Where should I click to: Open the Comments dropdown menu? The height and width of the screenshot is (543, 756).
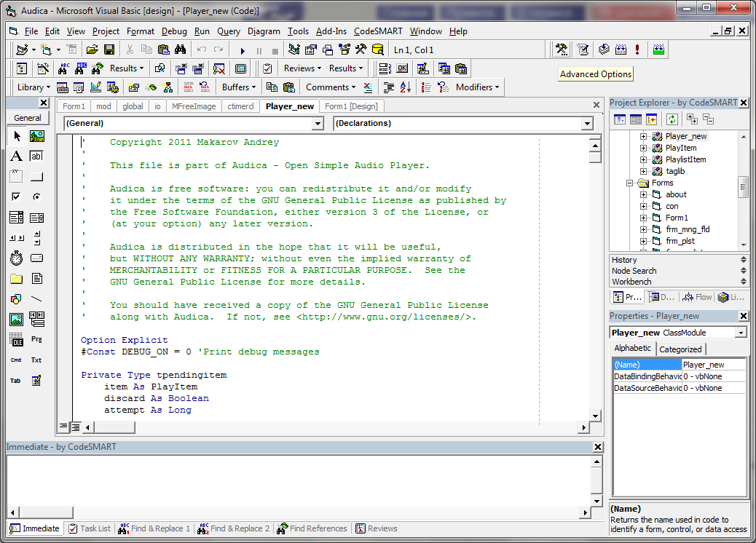(331, 87)
